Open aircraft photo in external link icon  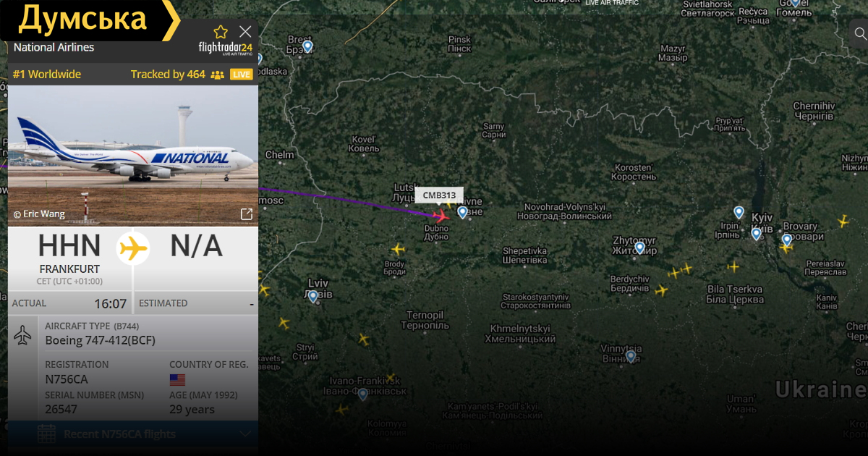[x=246, y=214]
